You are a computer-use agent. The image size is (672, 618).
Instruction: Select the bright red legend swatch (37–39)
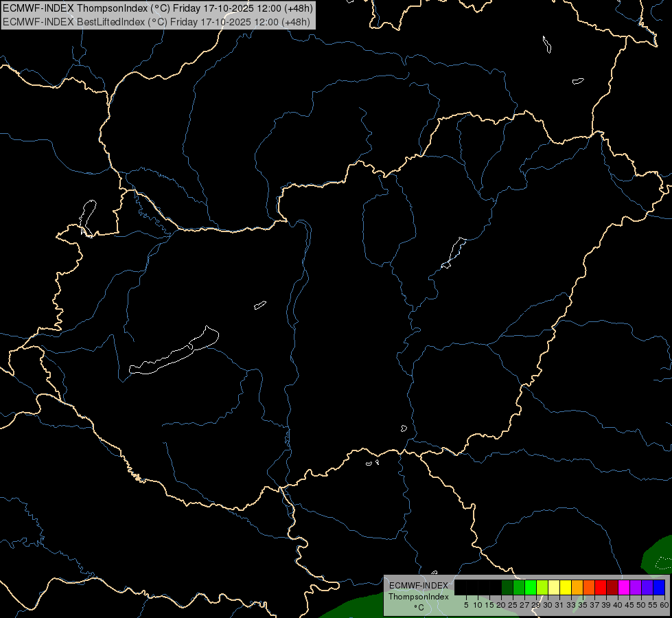click(601, 587)
